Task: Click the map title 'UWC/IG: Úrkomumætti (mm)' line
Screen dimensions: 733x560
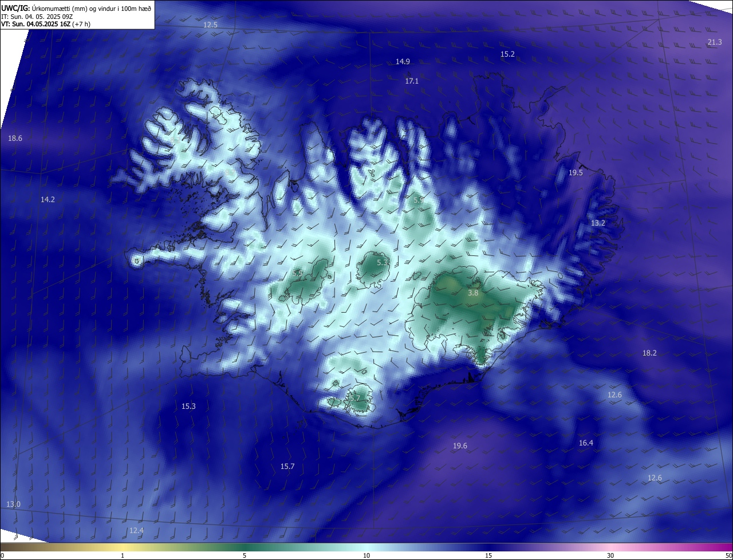Action: click(76, 8)
